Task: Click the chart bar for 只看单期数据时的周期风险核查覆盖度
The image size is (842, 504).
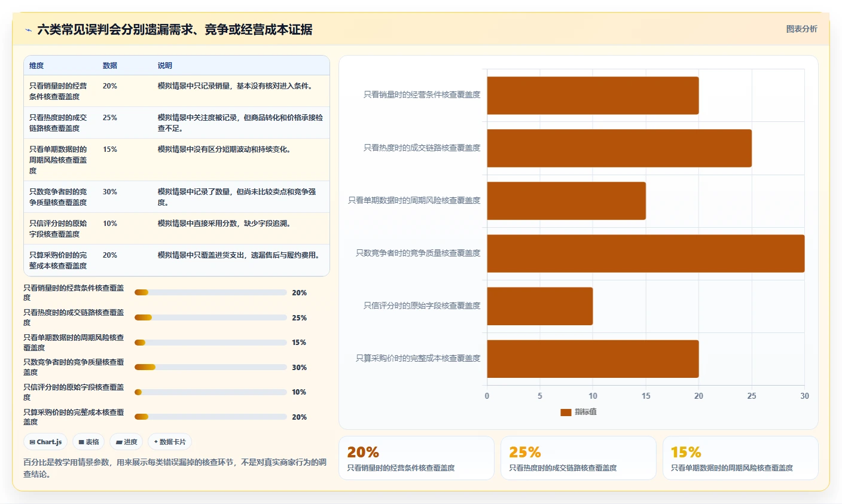Action: (566, 201)
